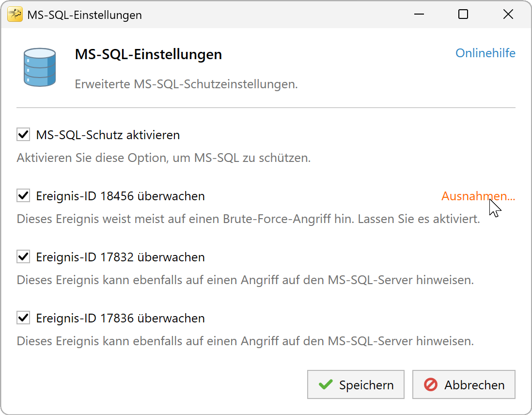The height and width of the screenshot is (415, 532).
Task: Click Brute-Force-Angriff description text
Action: [249, 219]
